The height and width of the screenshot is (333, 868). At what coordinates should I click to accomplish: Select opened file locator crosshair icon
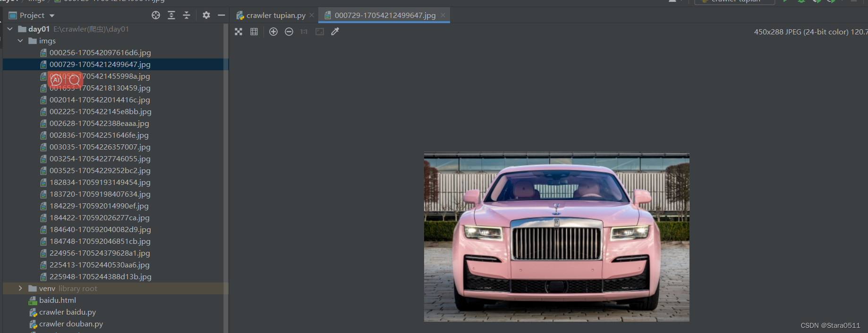click(x=156, y=16)
